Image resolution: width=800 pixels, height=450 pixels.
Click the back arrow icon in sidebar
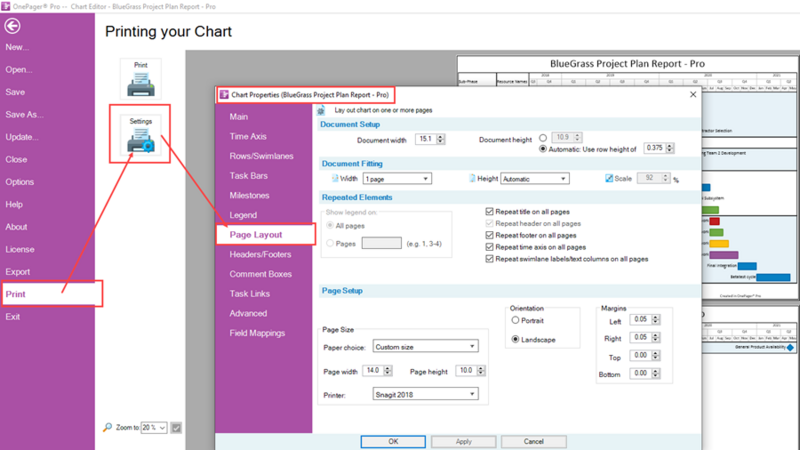[12, 26]
